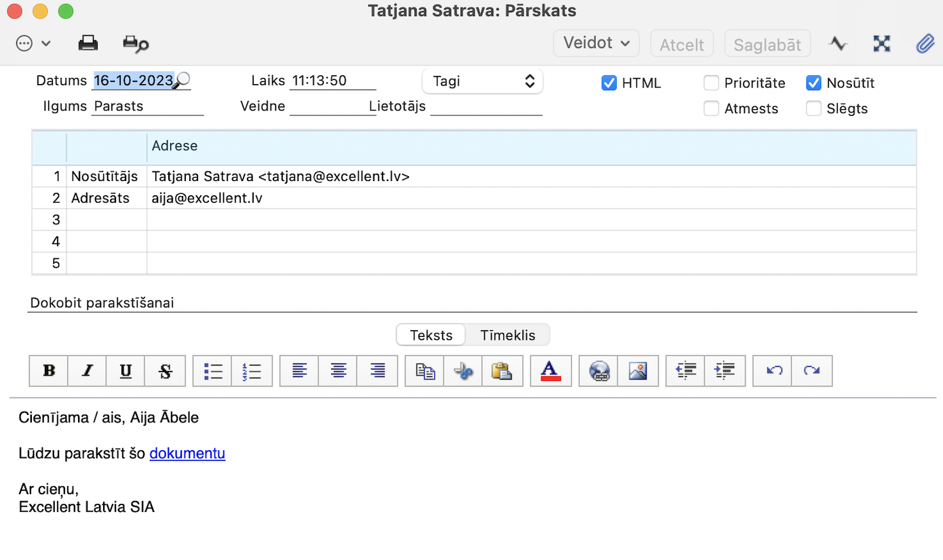Open the ellipsis actions menu
943x560 pixels.
coord(33,44)
